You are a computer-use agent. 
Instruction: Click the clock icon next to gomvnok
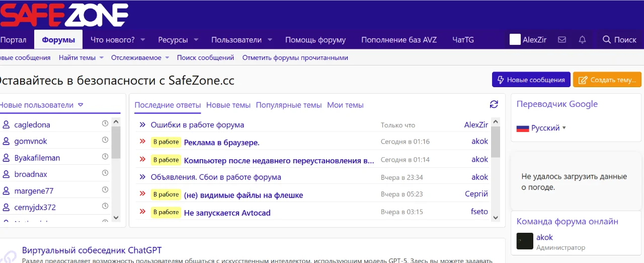pos(105,140)
